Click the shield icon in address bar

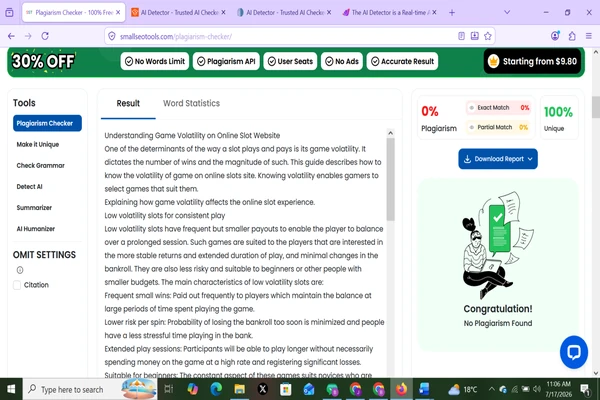(112, 36)
